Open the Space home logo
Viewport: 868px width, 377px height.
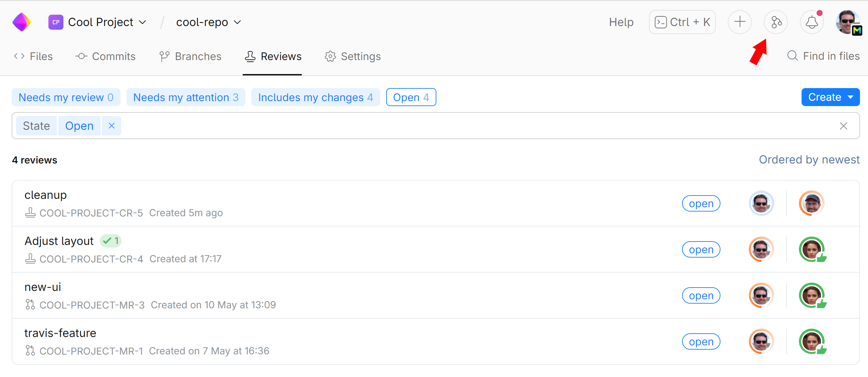22,22
